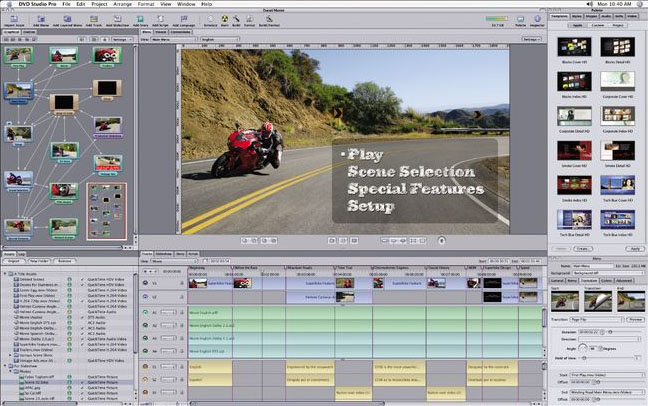Image resolution: width=648 pixels, height=406 pixels.
Task: Toggle the S3 subtitle stream button
Action: click(145, 392)
